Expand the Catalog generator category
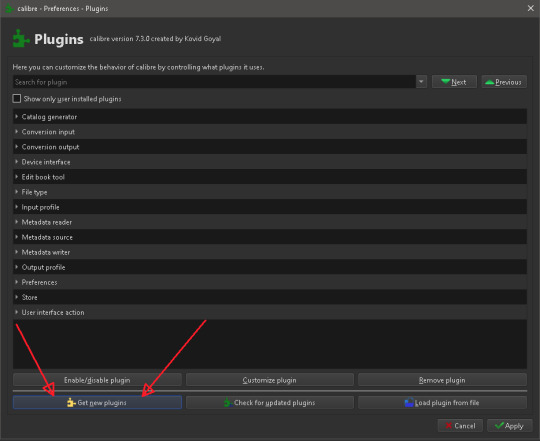This screenshot has width=540, height=441. click(x=17, y=117)
